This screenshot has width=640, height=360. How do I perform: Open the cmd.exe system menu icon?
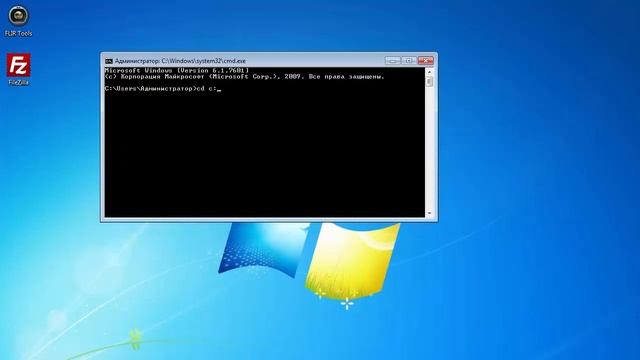click(x=109, y=61)
